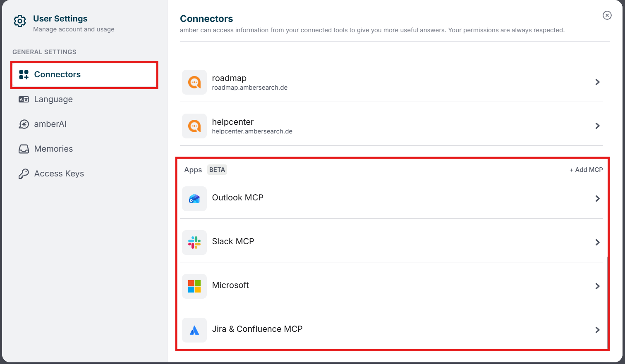Open the Connectors settings section
625x364 pixels.
click(x=84, y=75)
